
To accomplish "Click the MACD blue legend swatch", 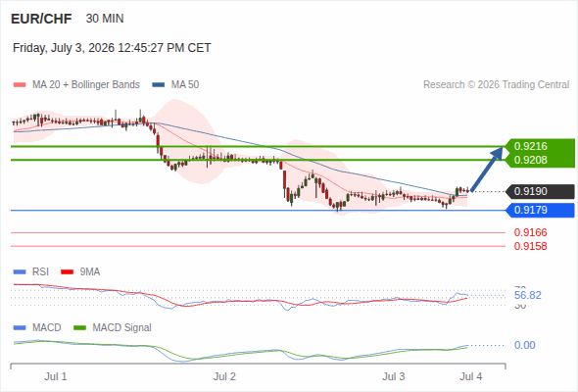I will coord(20,328).
